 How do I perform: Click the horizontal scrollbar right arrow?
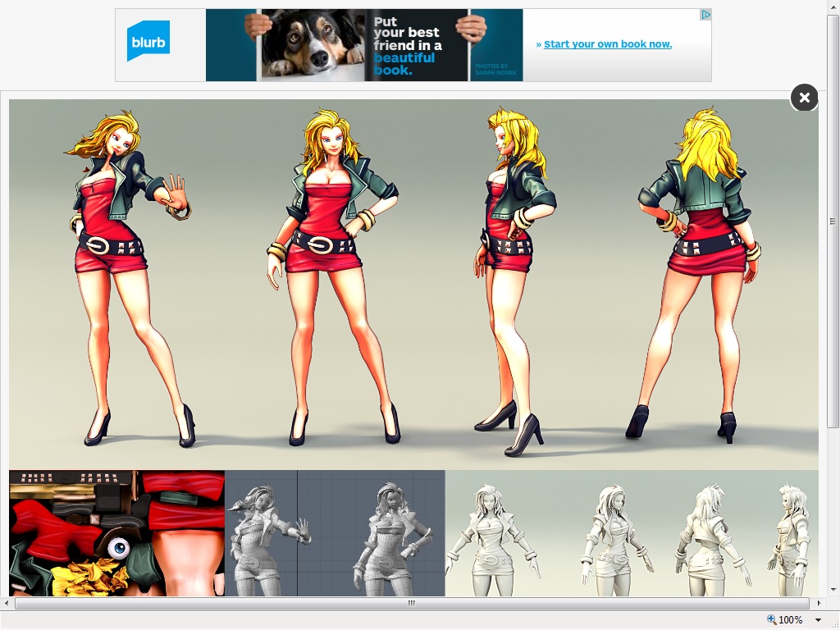(x=818, y=604)
